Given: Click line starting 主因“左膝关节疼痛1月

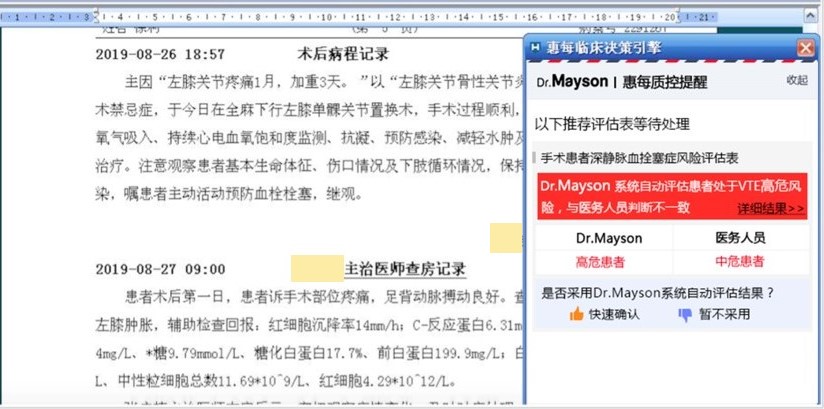Looking at the screenshot, I should (324, 83).
